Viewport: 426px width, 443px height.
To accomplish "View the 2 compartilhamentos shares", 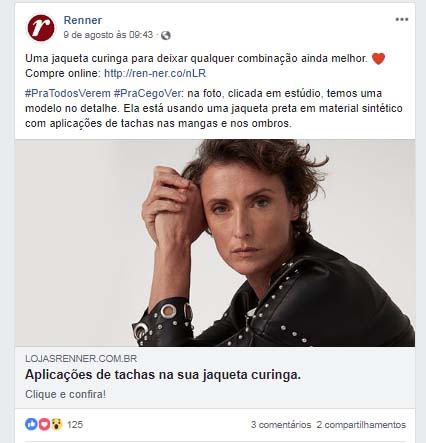I will click(x=361, y=425).
